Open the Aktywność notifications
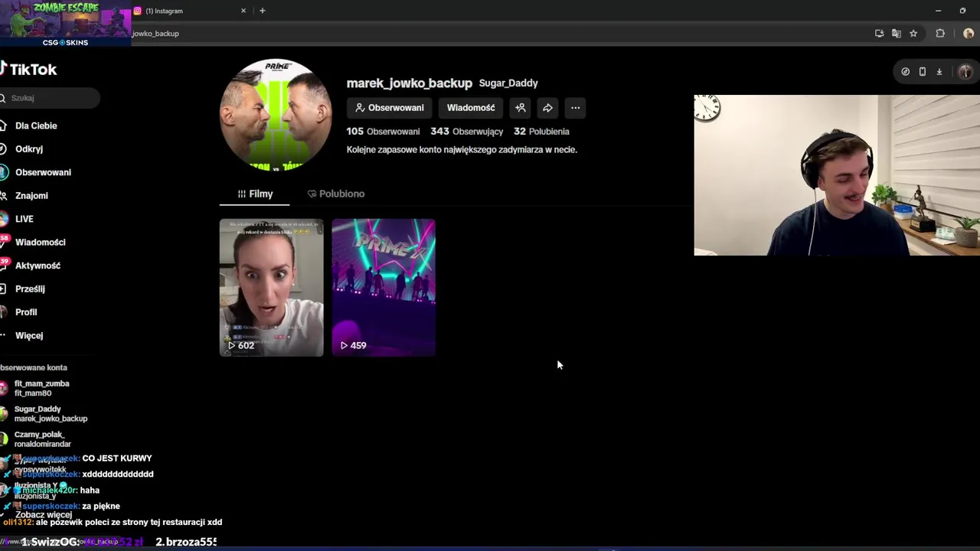This screenshot has height=551, width=980. pyautogui.click(x=38, y=266)
